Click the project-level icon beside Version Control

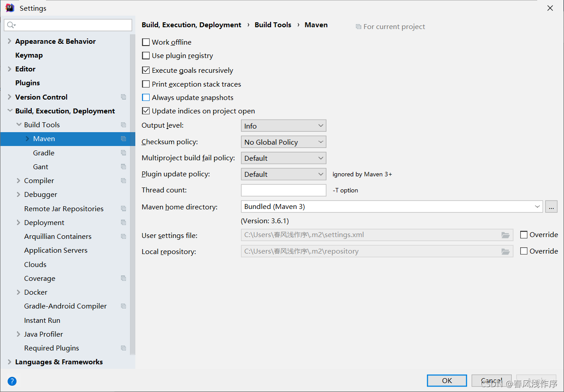[124, 97]
